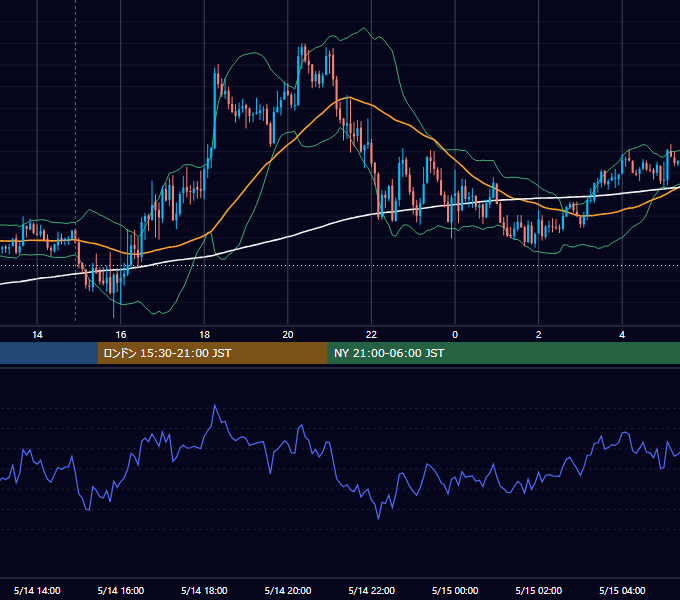Click the oscillator lowest trough after 5/14 22:00
This screenshot has height=600, width=680.
[378, 518]
